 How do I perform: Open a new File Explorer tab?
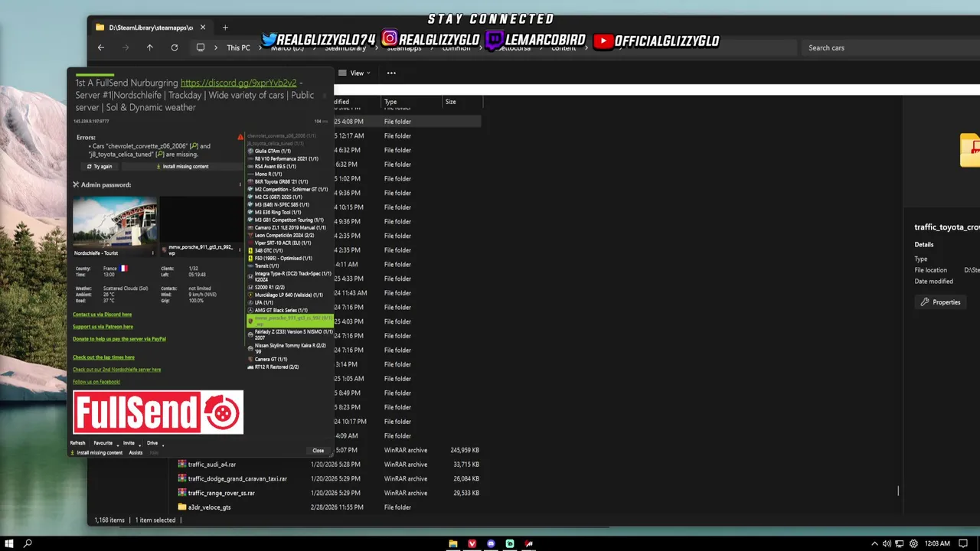point(225,28)
